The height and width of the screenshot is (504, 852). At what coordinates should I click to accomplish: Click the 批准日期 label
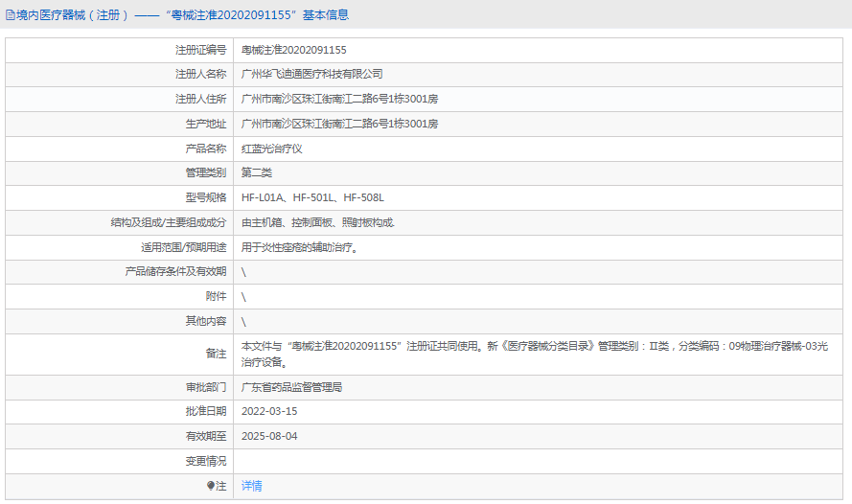point(206,411)
